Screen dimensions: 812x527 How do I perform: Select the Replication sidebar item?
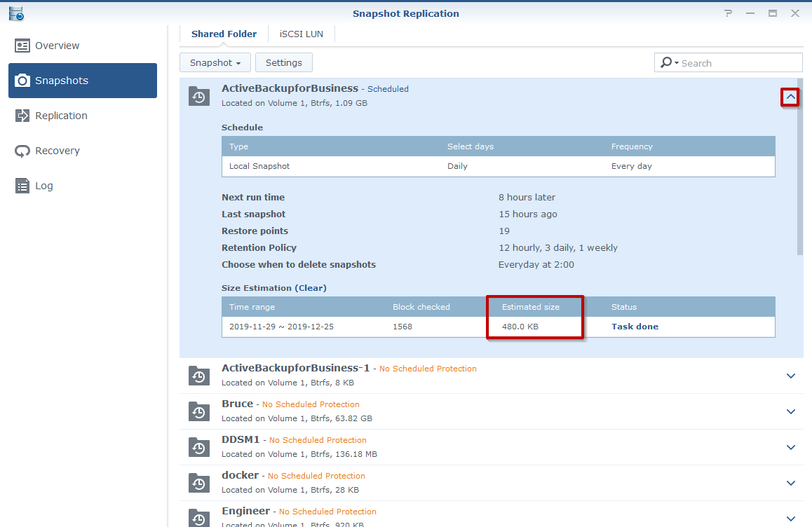click(61, 116)
